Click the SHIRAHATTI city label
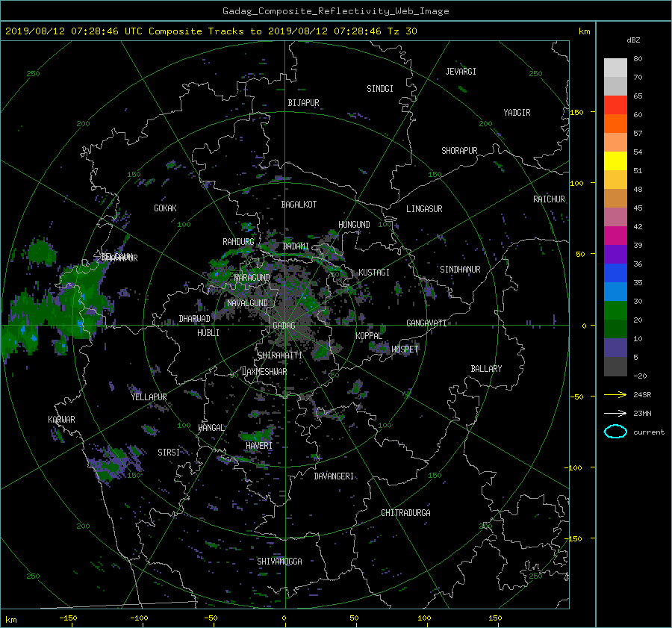The width and height of the screenshot is (672, 628). pos(280,355)
